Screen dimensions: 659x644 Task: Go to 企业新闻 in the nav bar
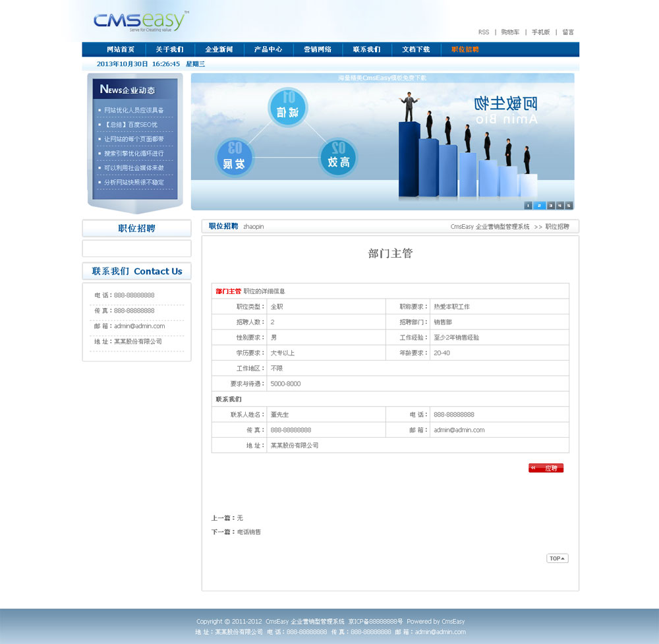tap(219, 49)
